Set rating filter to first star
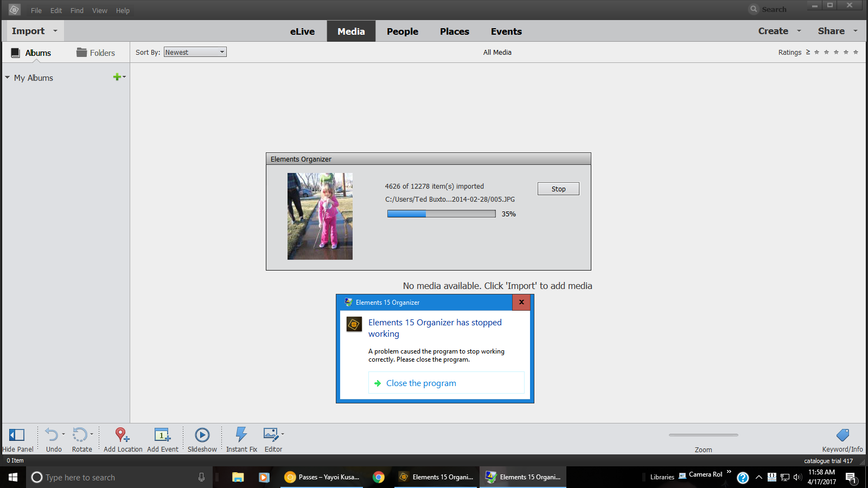868x488 pixels. pos(816,52)
